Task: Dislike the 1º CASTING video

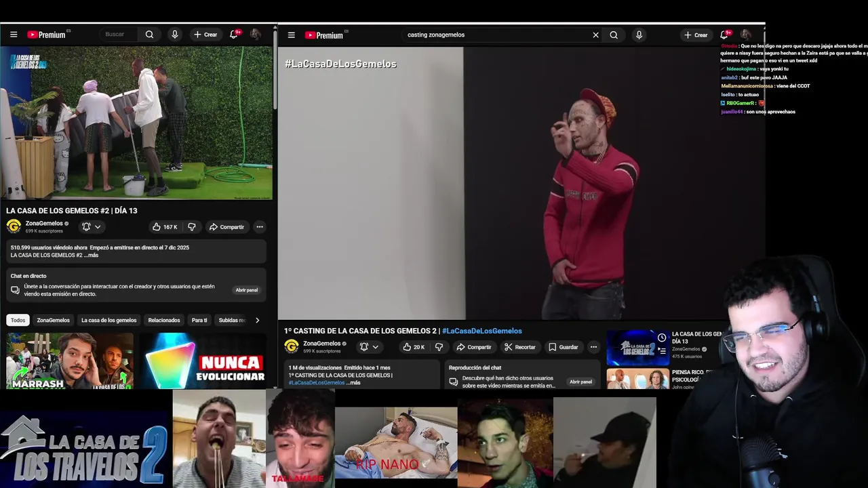Action: tap(439, 347)
